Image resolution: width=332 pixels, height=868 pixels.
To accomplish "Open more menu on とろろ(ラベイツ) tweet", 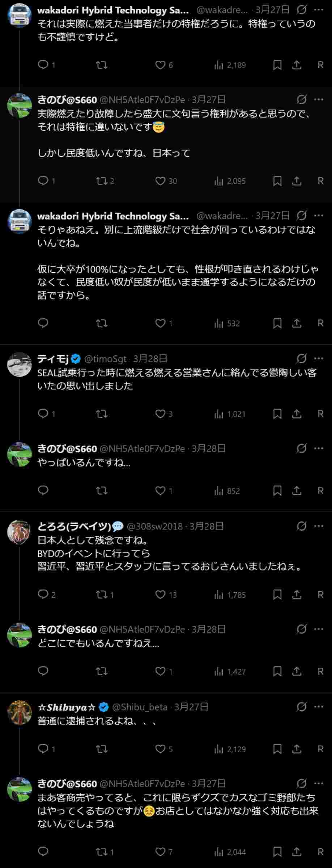I will [319, 526].
